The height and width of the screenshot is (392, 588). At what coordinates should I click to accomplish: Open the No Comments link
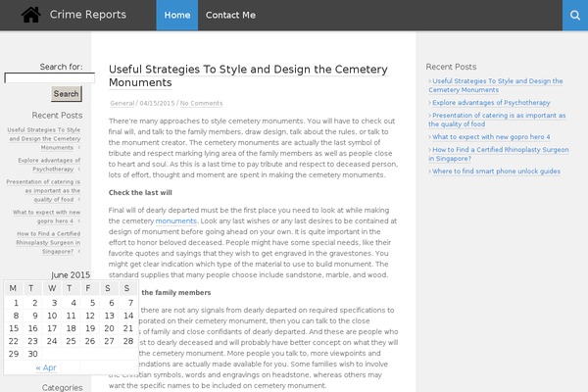click(x=201, y=103)
